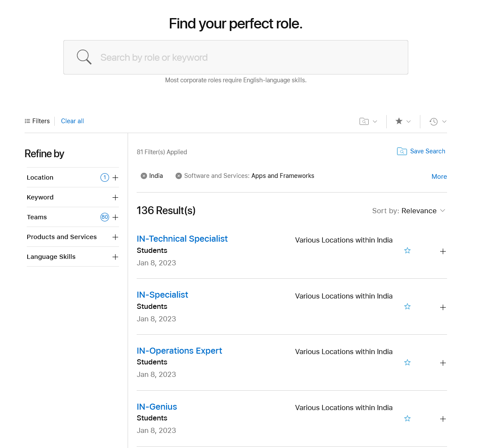Viewport: 482px width, 448px height.
Task: Expand the Products and Services filter
Action: tap(115, 237)
